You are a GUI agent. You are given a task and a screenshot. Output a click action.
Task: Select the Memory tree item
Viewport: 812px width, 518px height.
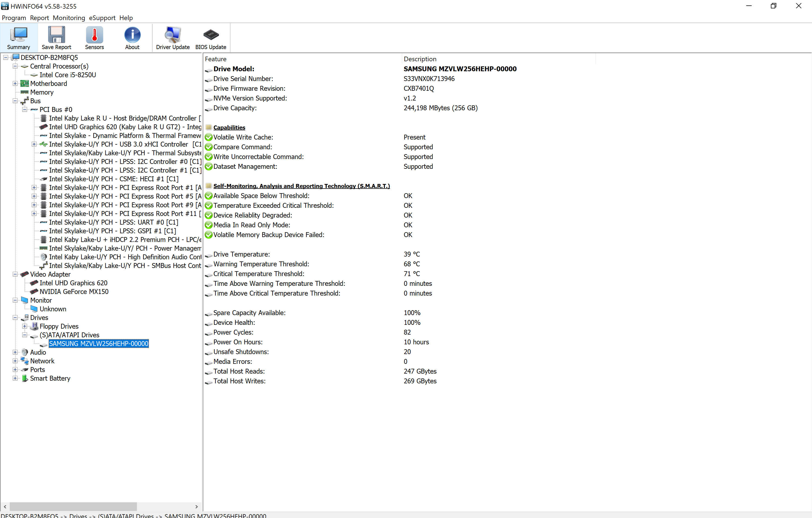click(x=42, y=92)
